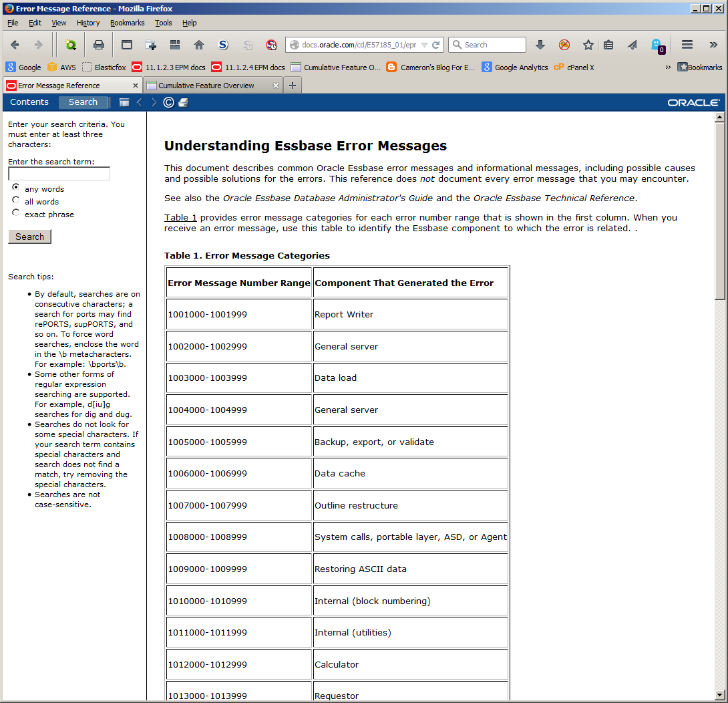Open the Elasticfox bookmark
728x703 pixels.
(x=104, y=67)
